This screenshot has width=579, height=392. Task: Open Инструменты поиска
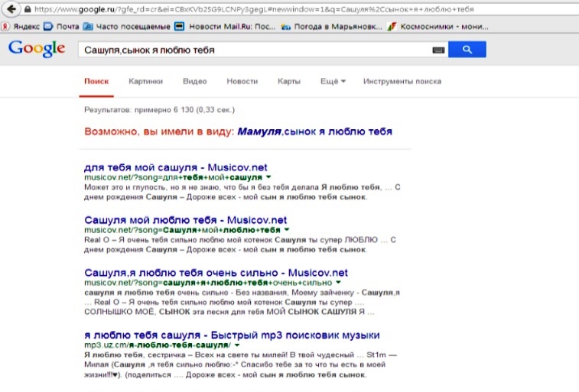402,82
